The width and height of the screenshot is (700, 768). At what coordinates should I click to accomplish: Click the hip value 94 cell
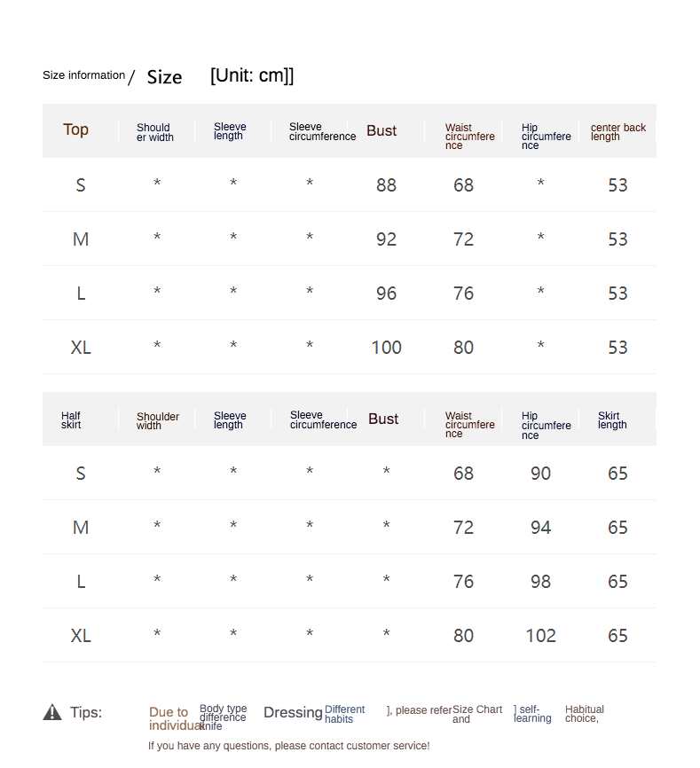(540, 528)
